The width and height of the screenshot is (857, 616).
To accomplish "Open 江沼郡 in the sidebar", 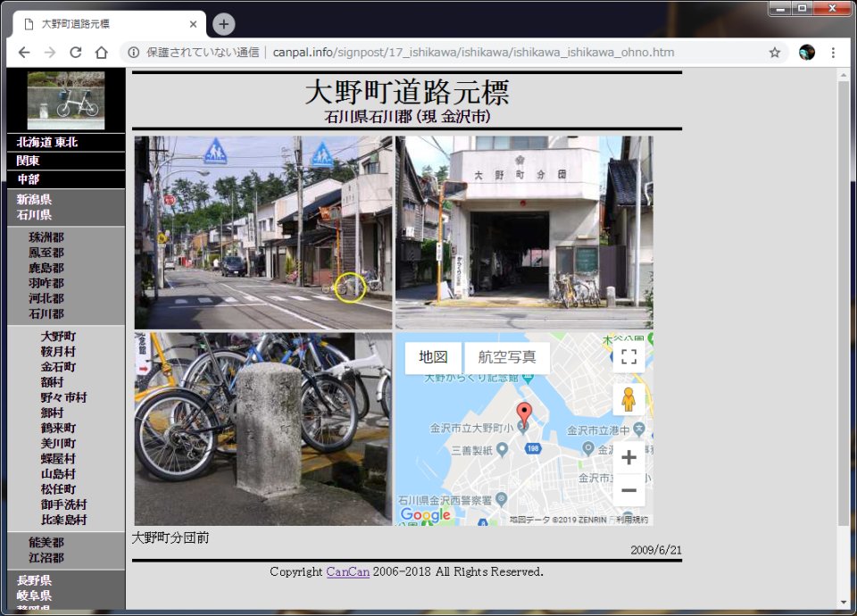I will pyautogui.click(x=46, y=557).
